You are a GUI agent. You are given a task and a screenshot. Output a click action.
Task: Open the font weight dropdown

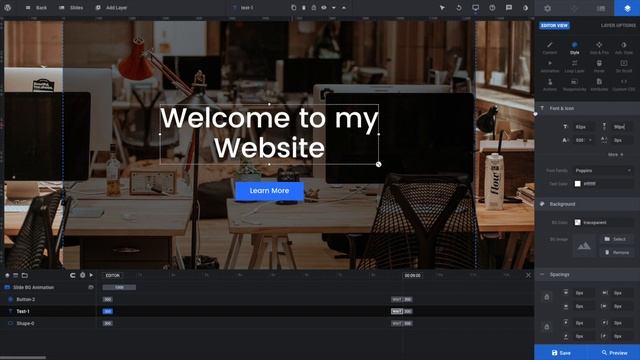coord(584,140)
